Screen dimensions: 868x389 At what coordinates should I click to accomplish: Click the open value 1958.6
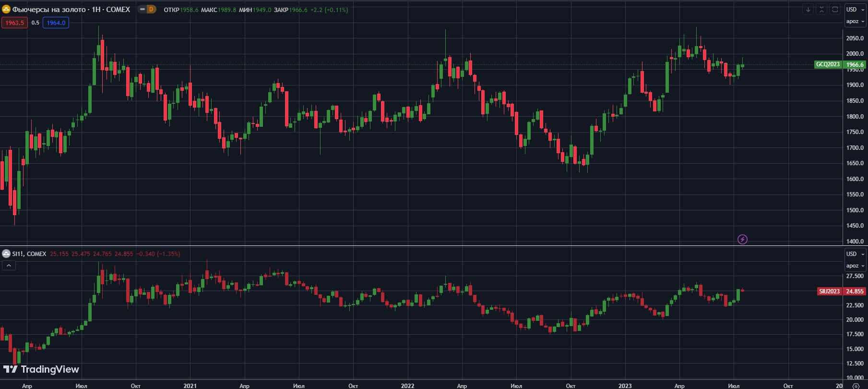pos(189,10)
